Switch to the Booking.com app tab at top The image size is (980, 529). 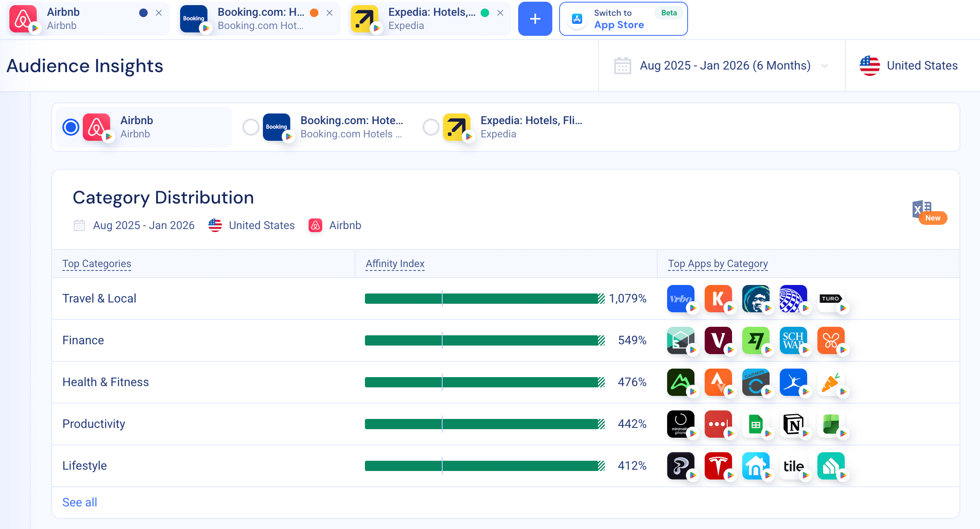coord(259,19)
